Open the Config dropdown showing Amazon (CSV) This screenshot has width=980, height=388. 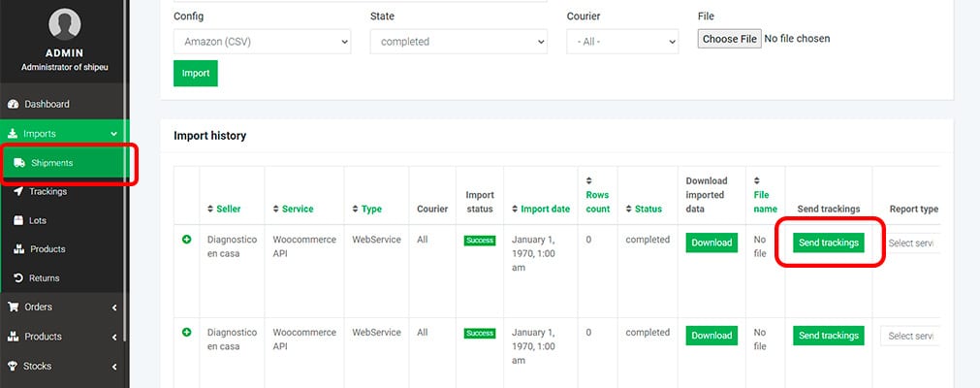click(262, 42)
